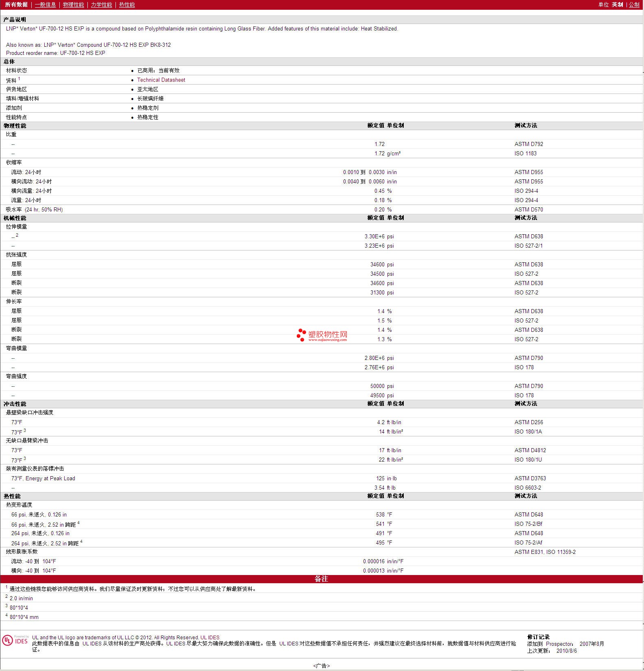644x671 pixels.
Task: Click ISO 1183 test method
Action: pos(525,153)
